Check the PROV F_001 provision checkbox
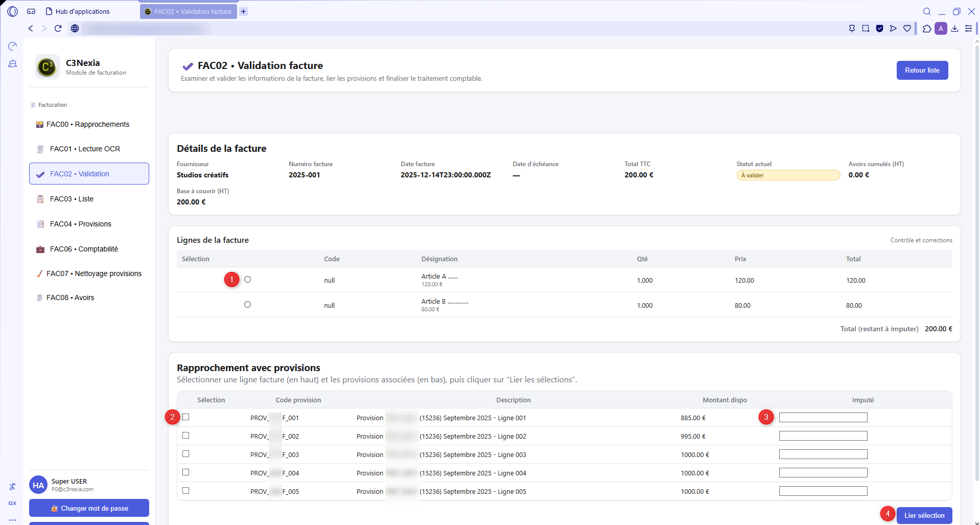Image resolution: width=980 pixels, height=525 pixels. 186,417
